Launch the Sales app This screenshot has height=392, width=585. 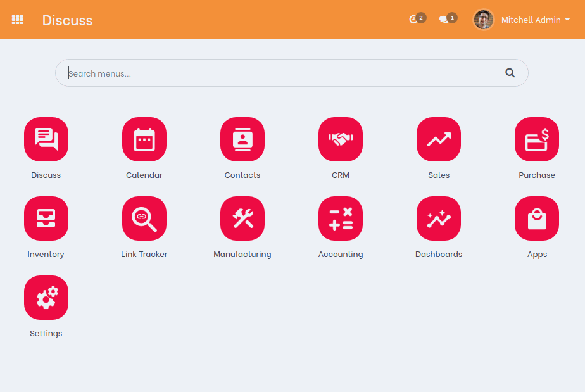[x=439, y=139]
